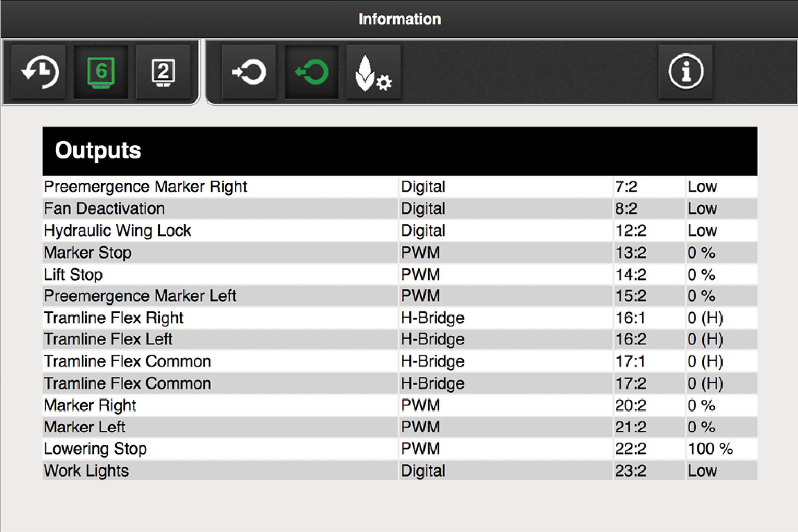
Task: Select the green controller 6 icon
Action: 101,72
